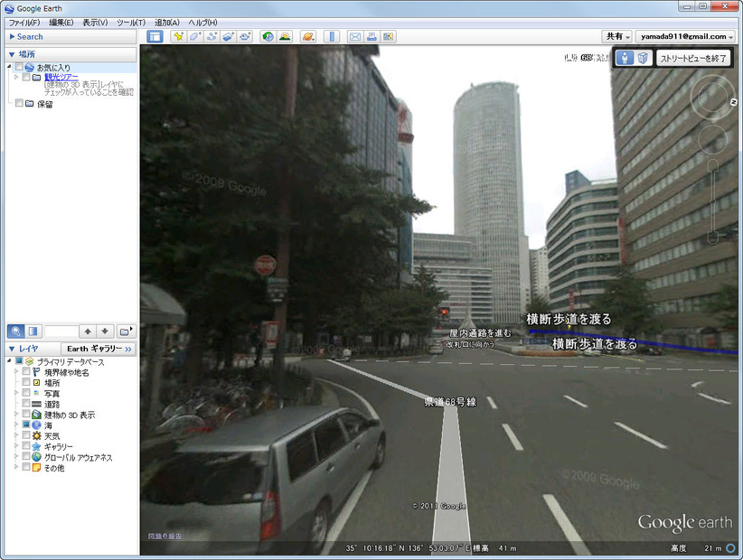
Task: View in Google Maps icon
Action: click(388, 36)
